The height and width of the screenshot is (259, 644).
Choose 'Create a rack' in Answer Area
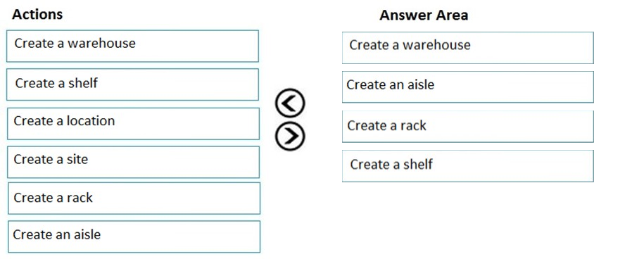(468, 127)
